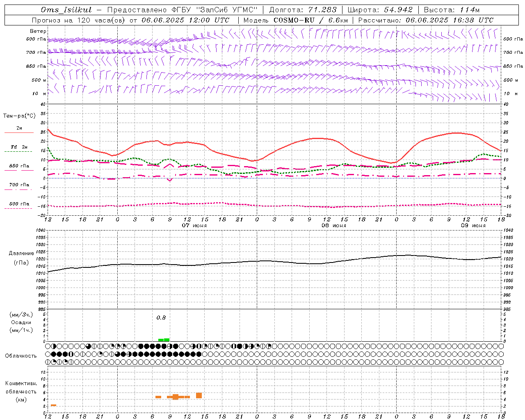Screen dimensions: 525x420
Task: Click the dashed line sample under Td 2м legend
Action: (19, 152)
